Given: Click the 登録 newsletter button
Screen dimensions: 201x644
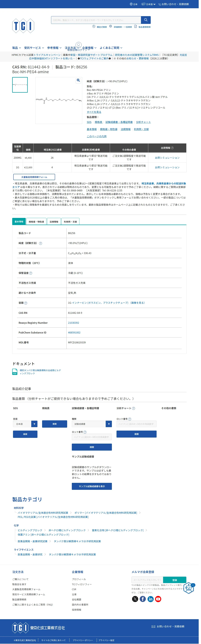Looking at the screenshot, I should click(x=177, y=586).
